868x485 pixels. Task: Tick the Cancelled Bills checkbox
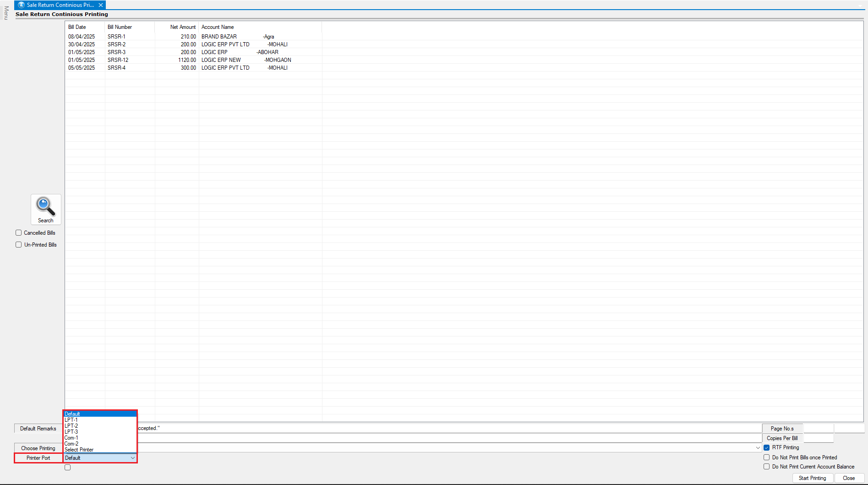(19, 233)
